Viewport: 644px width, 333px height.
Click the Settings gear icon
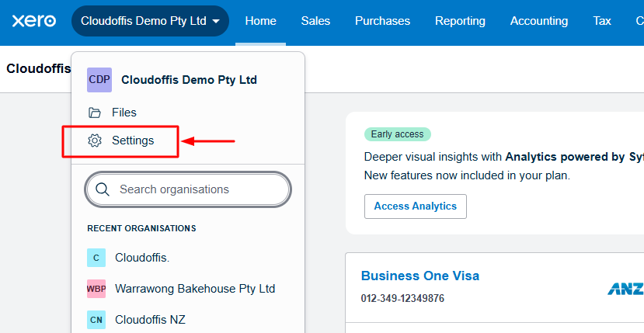(x=95, y=140)
